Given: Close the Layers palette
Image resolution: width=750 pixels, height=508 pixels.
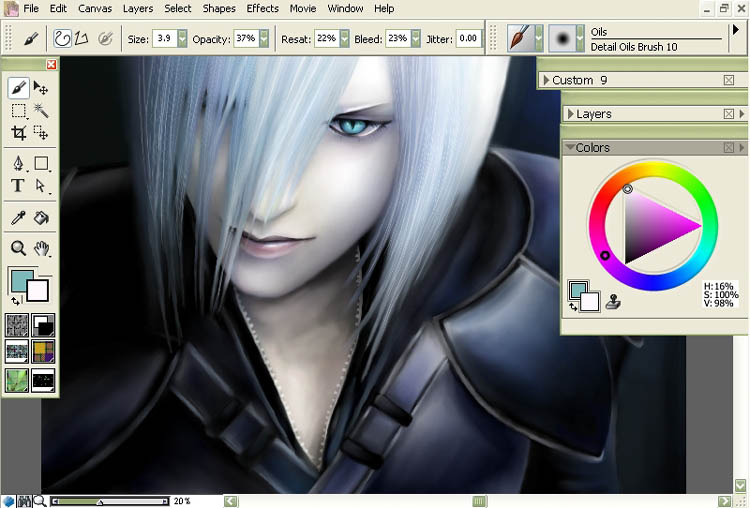Looking at the screenshot, I should 728,114.
